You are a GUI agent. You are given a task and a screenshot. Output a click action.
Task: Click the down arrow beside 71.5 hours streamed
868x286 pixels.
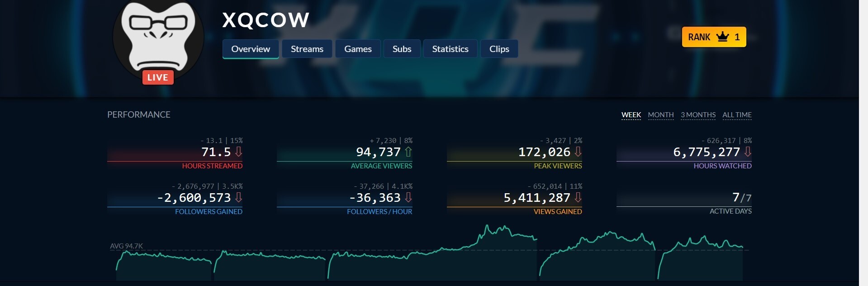coord(238,152)
